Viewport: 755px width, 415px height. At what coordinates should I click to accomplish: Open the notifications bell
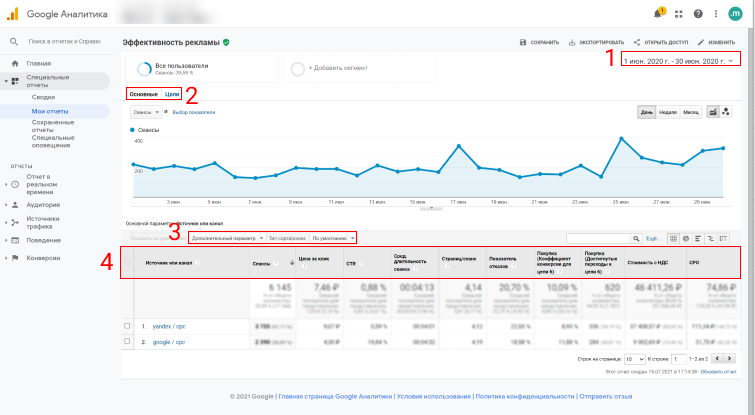click(x=659, y=14)
